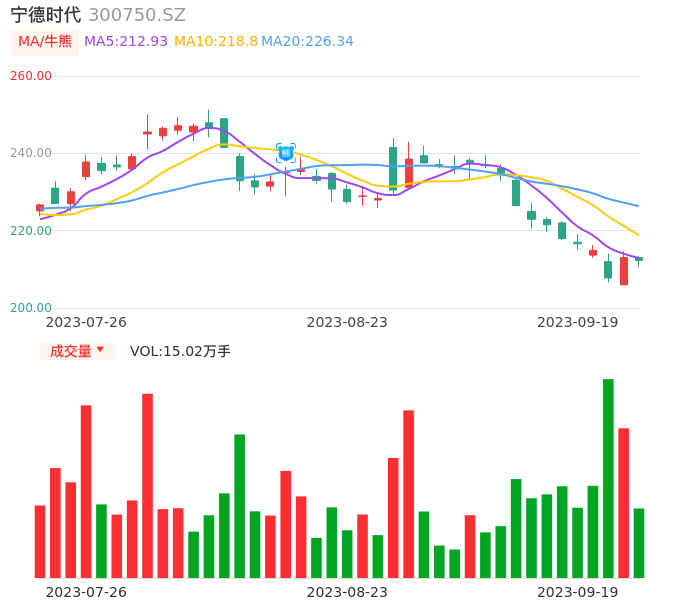
Task: Click the 240.00 price axis label
Action: (x=31, y=153)
